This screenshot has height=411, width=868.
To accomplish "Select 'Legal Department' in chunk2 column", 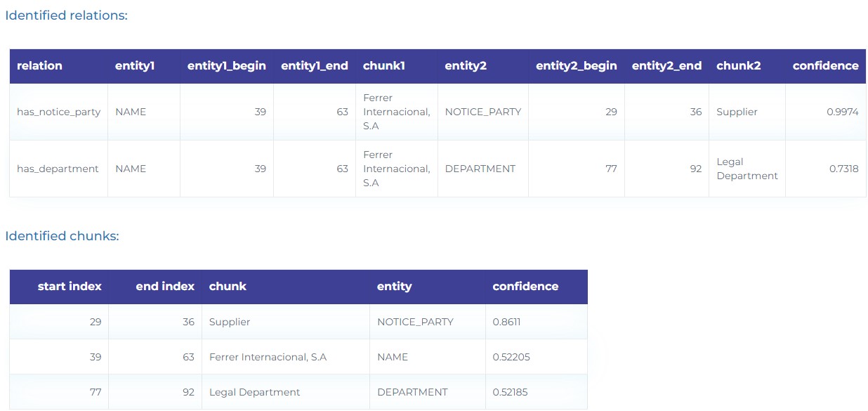I will coord(747,169).
